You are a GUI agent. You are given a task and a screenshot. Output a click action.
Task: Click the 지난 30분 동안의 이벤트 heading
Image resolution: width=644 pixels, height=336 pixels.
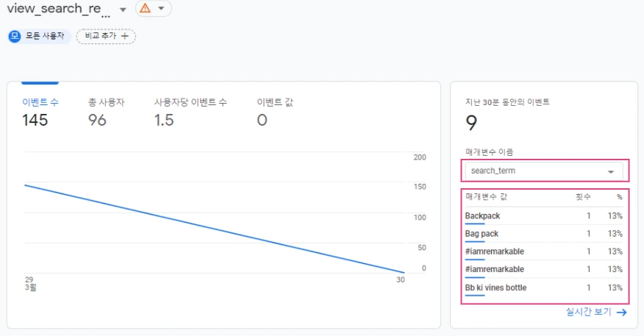[x=507, y=102]
